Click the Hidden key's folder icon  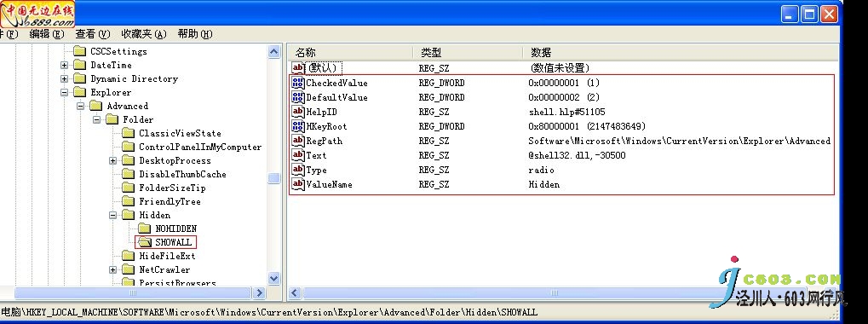[x=129, y=215]
